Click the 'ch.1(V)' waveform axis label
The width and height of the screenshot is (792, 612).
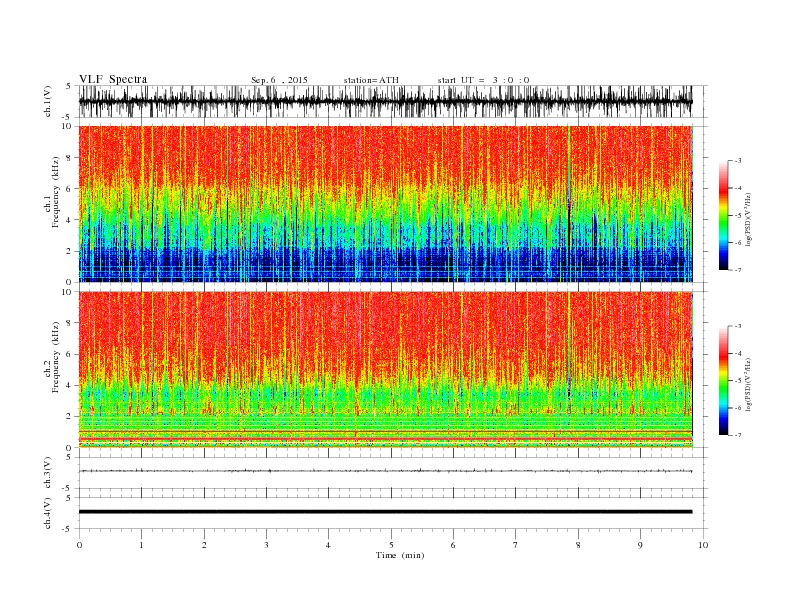[48, 101]
